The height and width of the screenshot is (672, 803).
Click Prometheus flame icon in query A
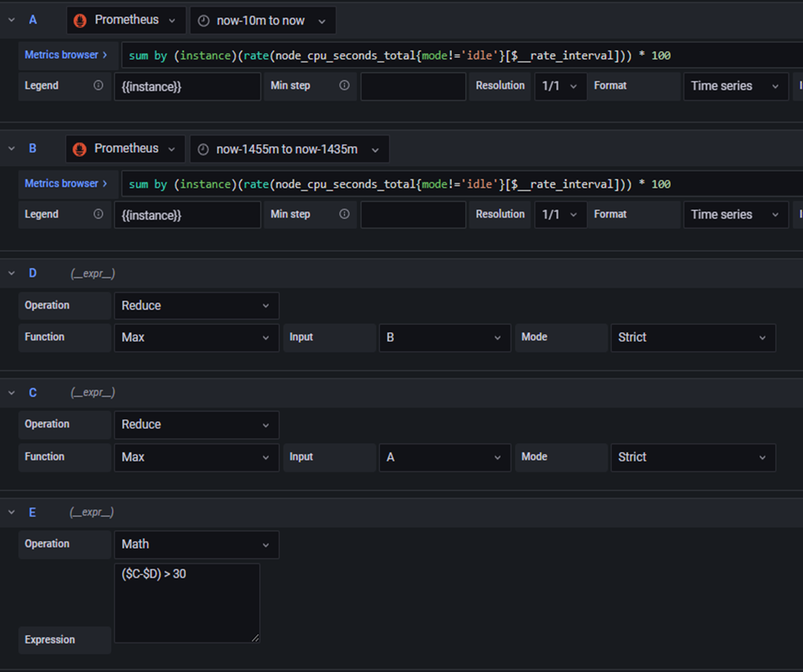click(80, 21)
